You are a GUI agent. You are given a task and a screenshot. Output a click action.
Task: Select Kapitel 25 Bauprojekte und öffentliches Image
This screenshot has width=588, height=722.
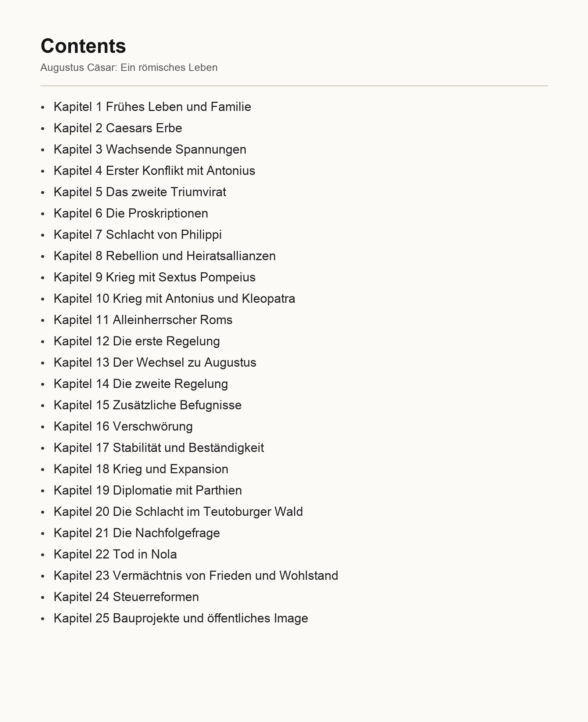[x=181, y=618]
